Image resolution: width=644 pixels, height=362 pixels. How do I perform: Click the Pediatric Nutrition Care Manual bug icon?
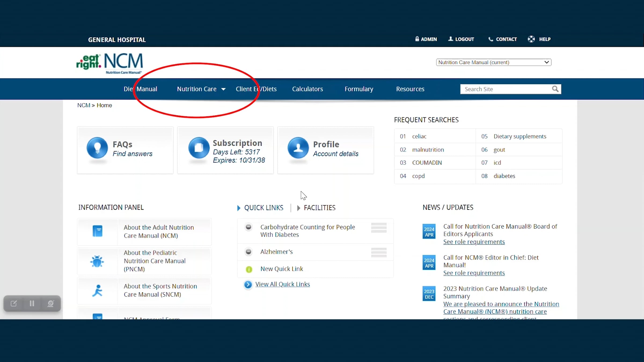pyautogui.click(x=97, y=261)
